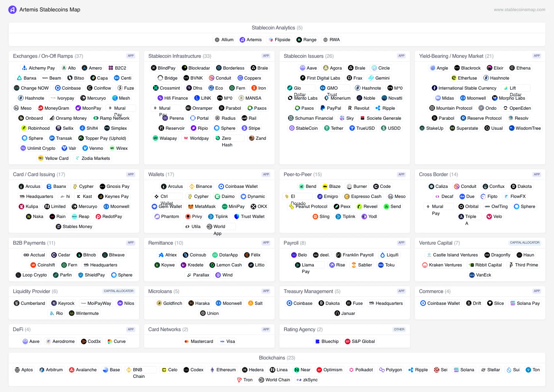Viewport: 554px width, 392px height.
Task: Click the Blackrock icon in Yield-Bearing
Action: tap(457, 68)
